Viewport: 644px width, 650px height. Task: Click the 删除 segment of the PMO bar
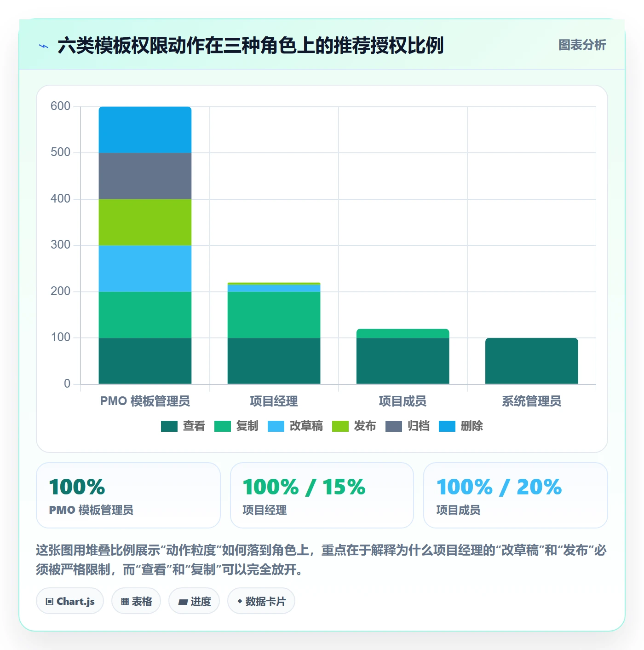point(145,130)
